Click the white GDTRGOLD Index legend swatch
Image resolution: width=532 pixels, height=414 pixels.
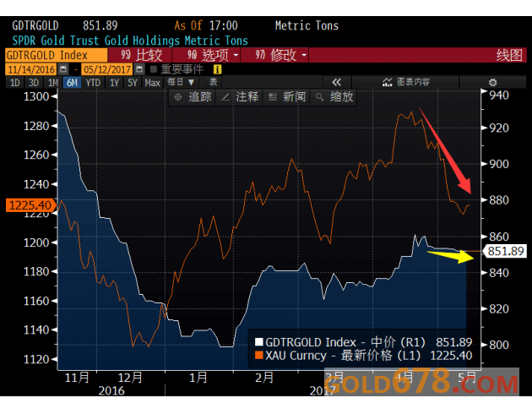coord(259,341)
